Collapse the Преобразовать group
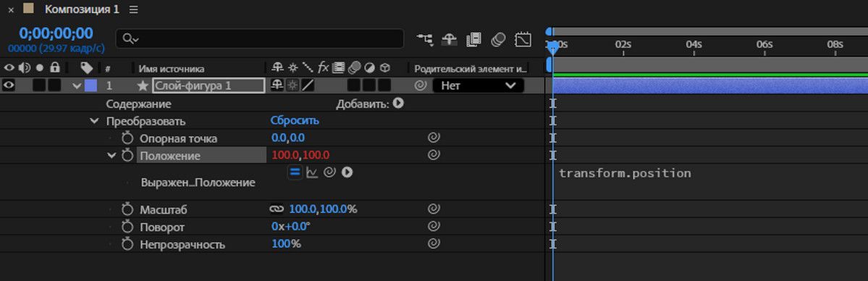Image resolution: width=868 pixels, height=281 pixels. (x=94, y=121)
